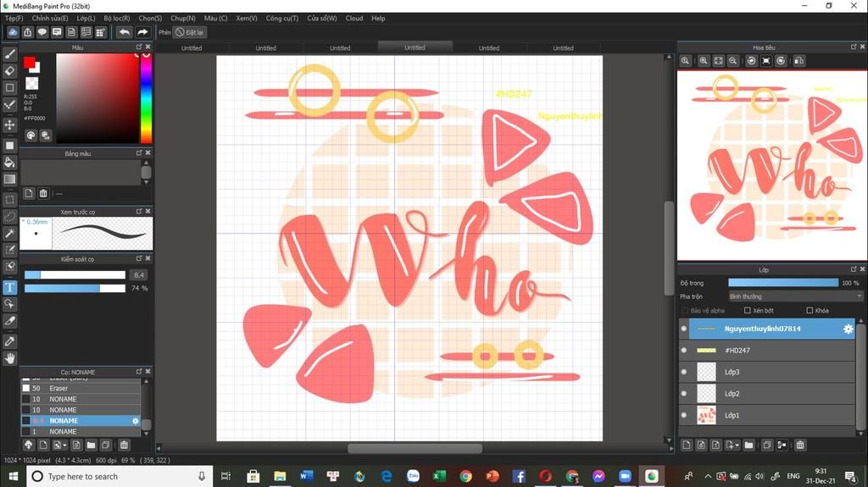Select the Move tool
This screenshot has height=487, width=868.
point(9,125)
